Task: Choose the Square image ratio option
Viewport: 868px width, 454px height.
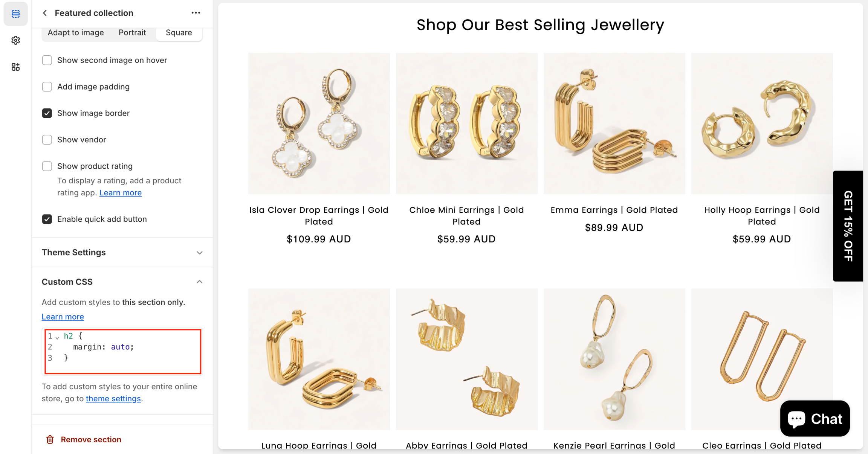Action: 179,33
